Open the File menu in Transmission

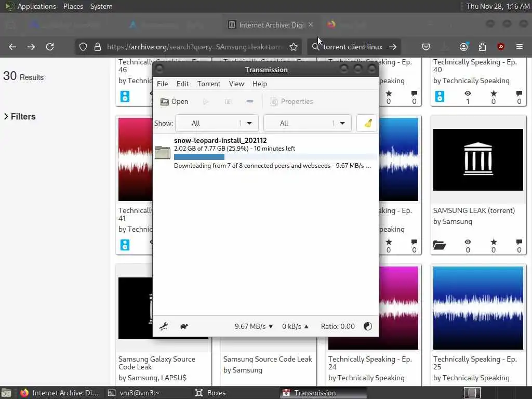tap(162, 84)
